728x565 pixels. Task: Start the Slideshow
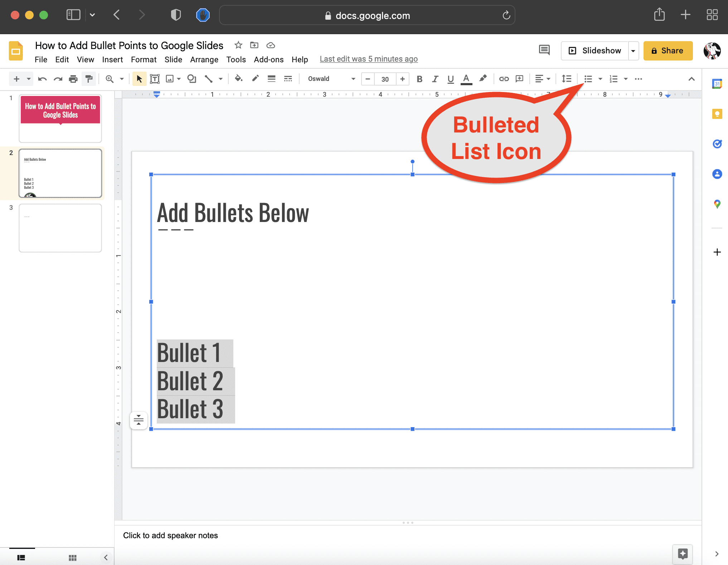point(595,50)
